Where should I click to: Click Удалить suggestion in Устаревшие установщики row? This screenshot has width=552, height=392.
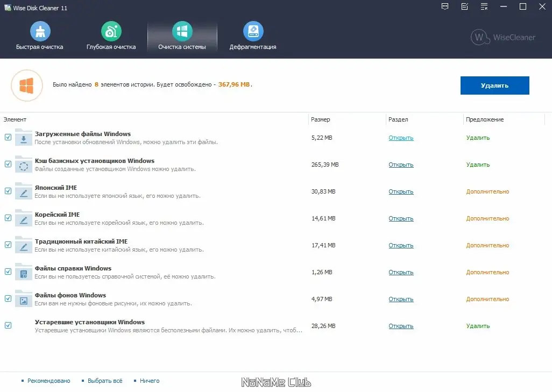point(478,326)
